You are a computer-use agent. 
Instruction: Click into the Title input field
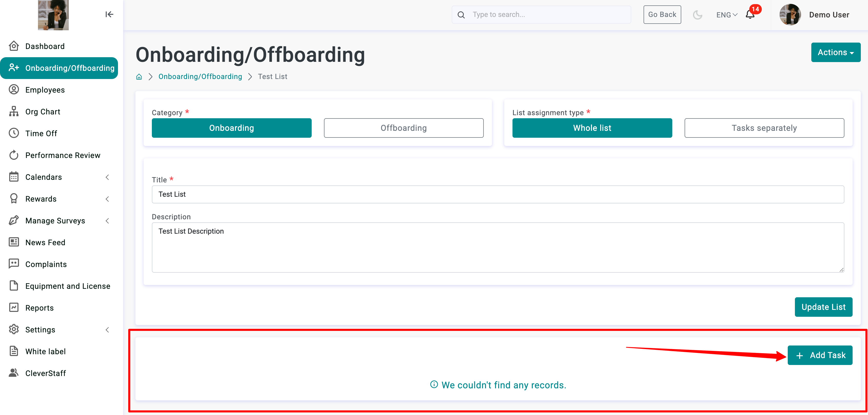tap(498, 194)
